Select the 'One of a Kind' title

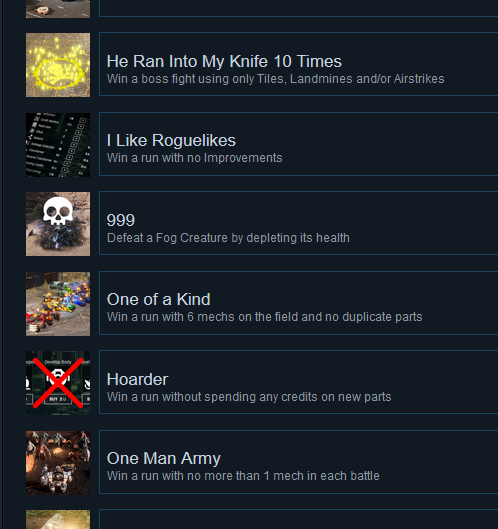point(159,299)
